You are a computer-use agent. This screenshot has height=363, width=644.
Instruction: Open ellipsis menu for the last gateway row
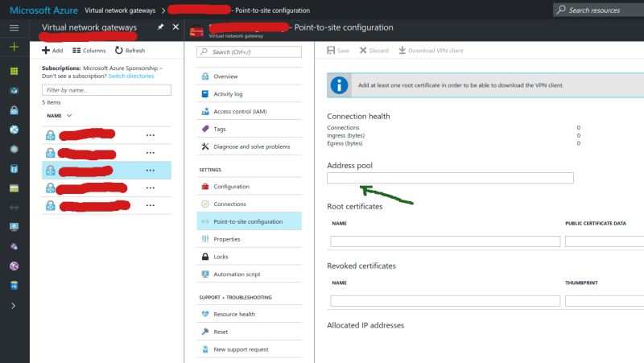[151, 205]
